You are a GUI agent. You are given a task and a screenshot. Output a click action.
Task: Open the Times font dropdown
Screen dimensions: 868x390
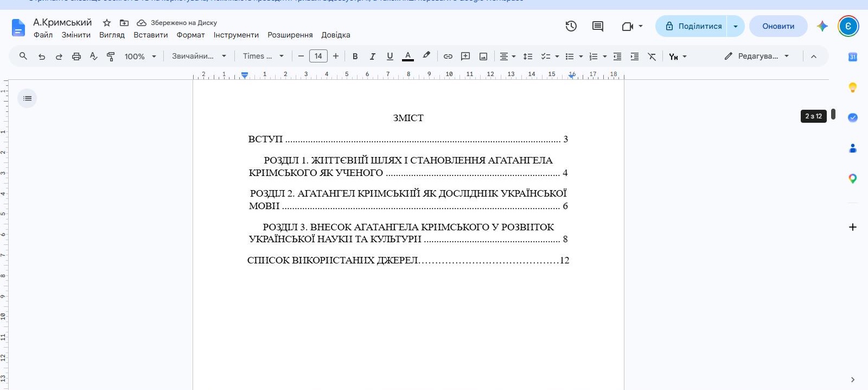(263, 56)
